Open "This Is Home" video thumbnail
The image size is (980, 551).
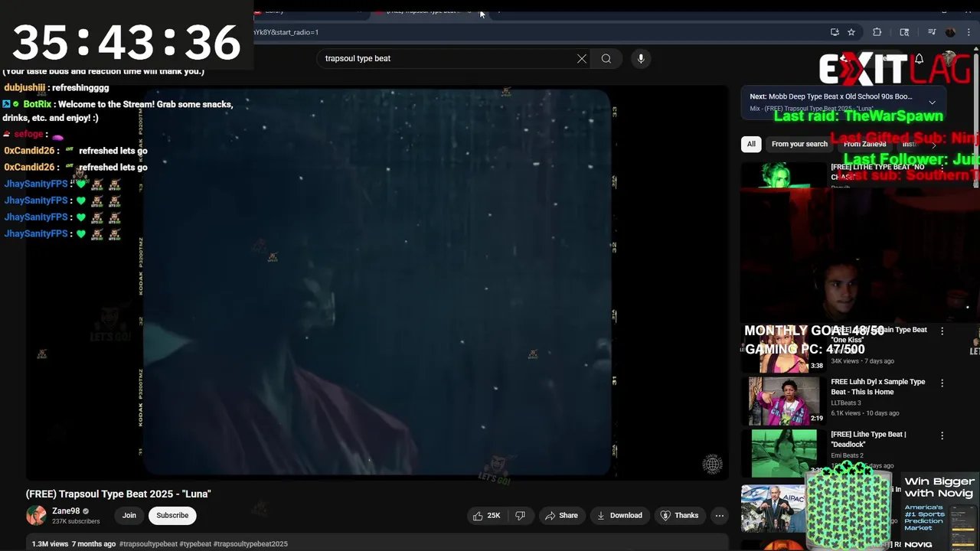coord(784,401)
